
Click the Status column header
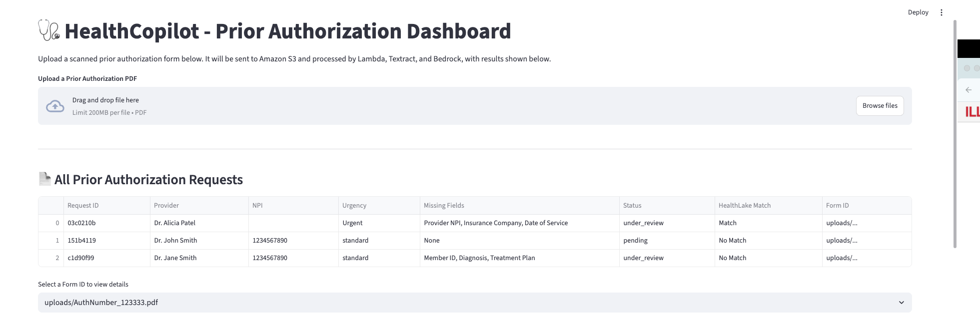tap(667, 206)
